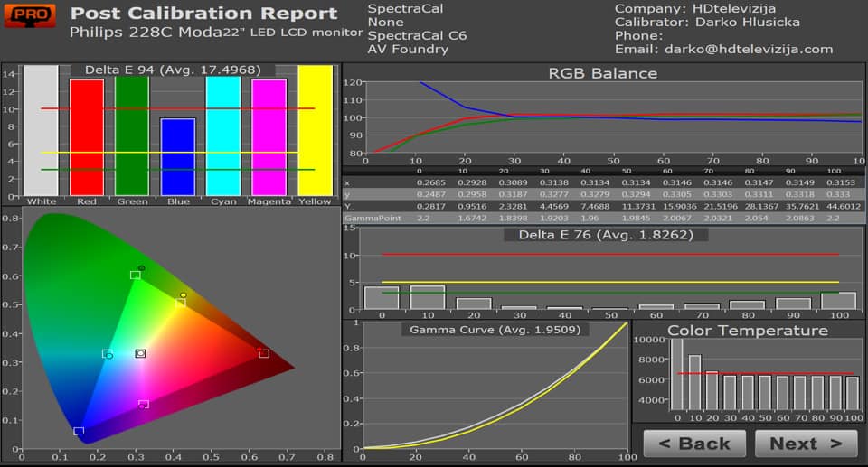Screen dimensions: 868x467
Task: Click the cyan target square on CIE chart
Action: pyautogui.click(x=107, y=353)
